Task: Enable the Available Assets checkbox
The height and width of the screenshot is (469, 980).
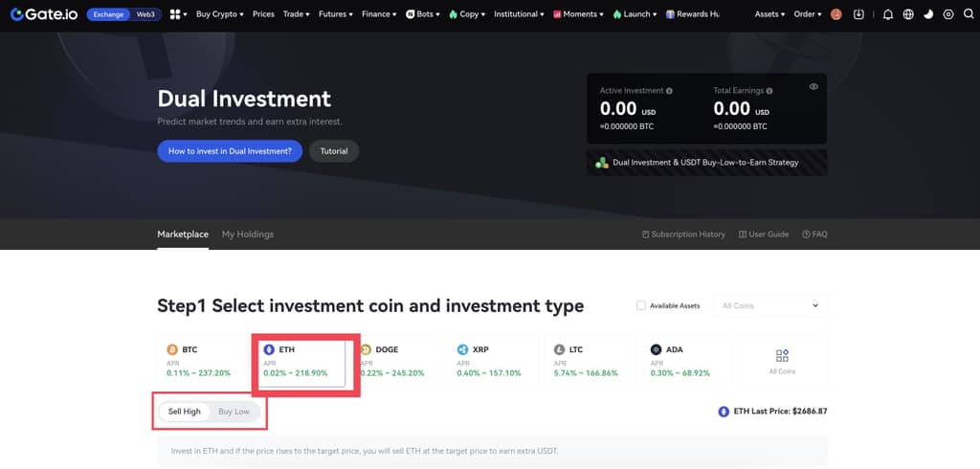Action: 641,305
